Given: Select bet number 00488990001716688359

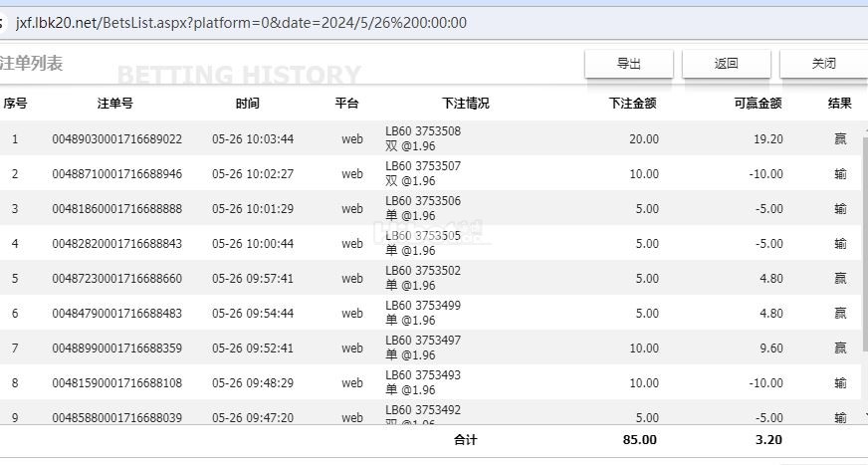Looking at the screenshot, I should coord(116,349).
